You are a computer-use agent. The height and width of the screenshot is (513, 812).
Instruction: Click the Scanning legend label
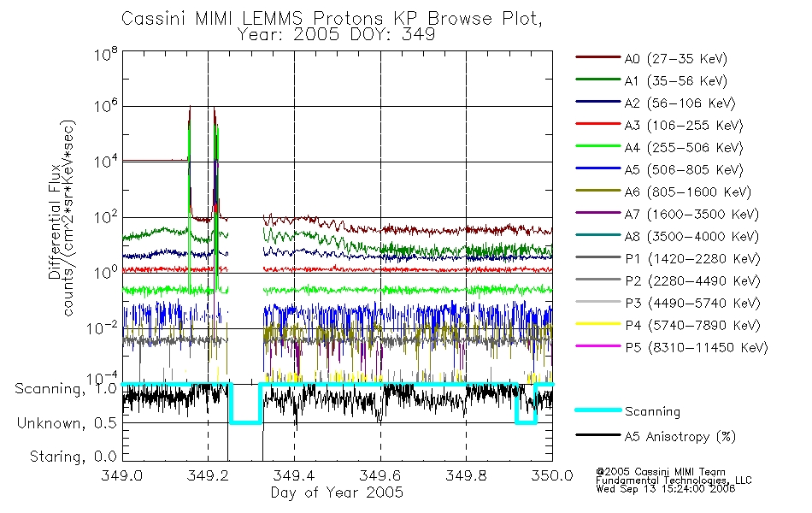652,412
